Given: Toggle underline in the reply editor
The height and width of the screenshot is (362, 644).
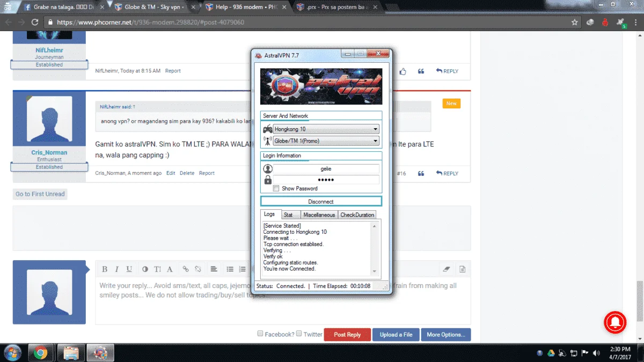Looking at the screenshot, I should (x=129, y=269).
